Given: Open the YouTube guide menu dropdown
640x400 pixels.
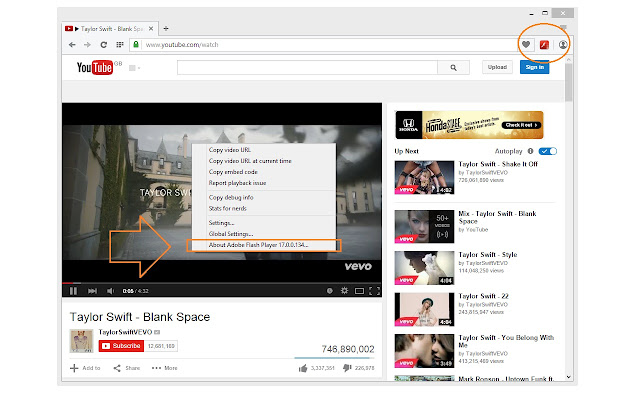Looking at the screenshot, I should click(135, 68).
